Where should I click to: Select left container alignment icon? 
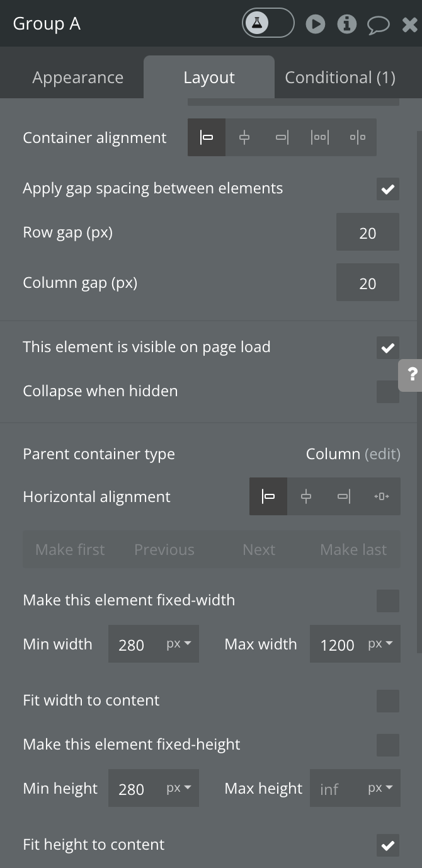click(207, 137)
